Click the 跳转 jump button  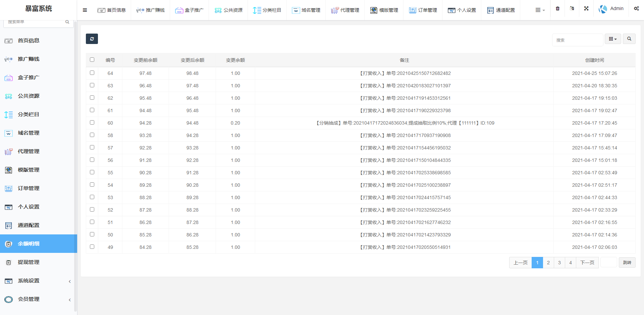627,263
